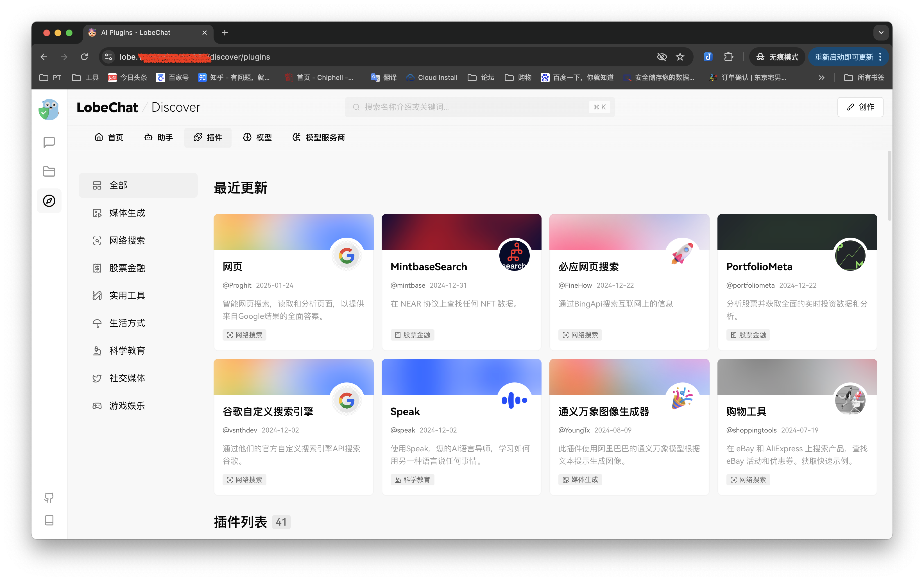The image size is (924, 581).
Task: Filter by 生活方式 category
Action: pyautogui.click(x=138, y=323)
